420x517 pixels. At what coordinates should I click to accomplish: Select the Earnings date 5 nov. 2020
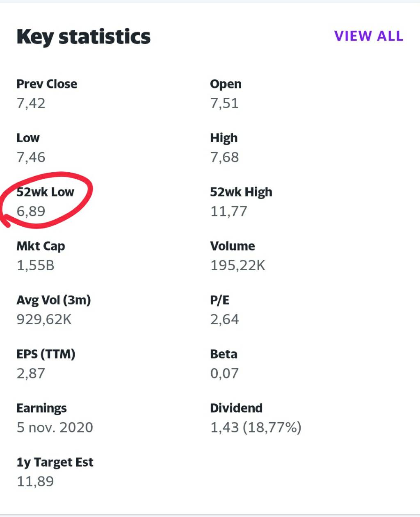[x=55, y=428]
